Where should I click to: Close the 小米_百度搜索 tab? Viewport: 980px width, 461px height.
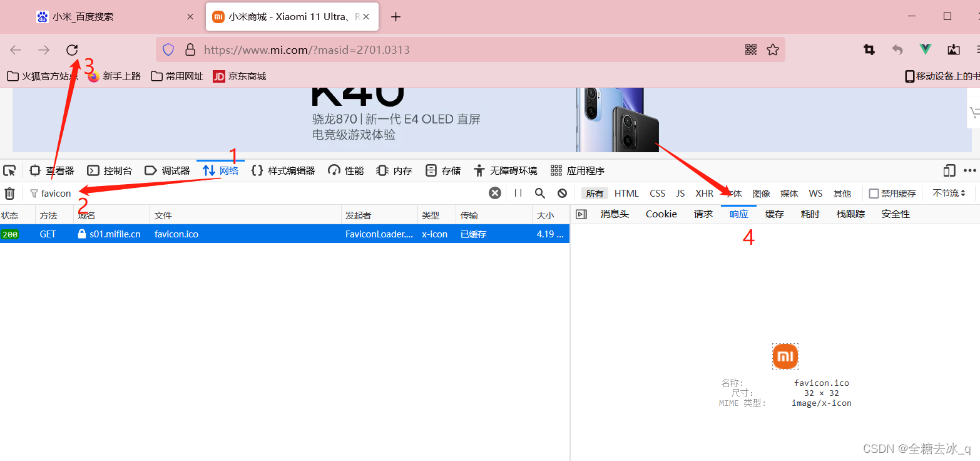pos(190,17)
